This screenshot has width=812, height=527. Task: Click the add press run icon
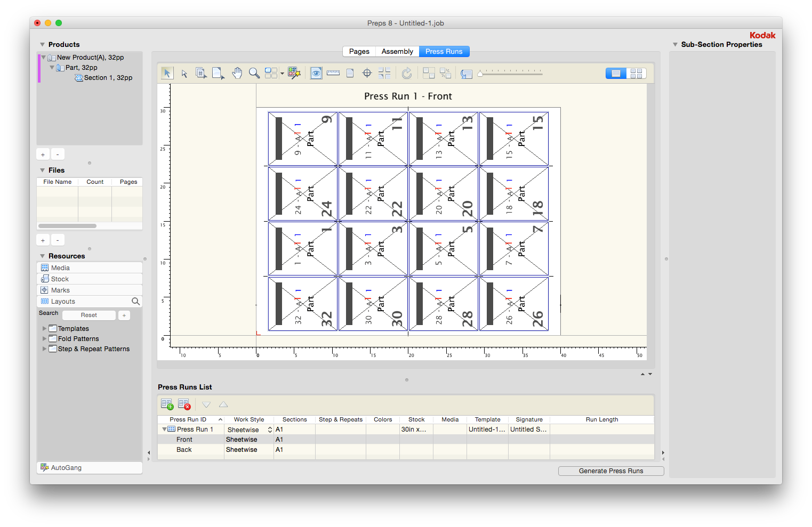(x=167, y=404)
